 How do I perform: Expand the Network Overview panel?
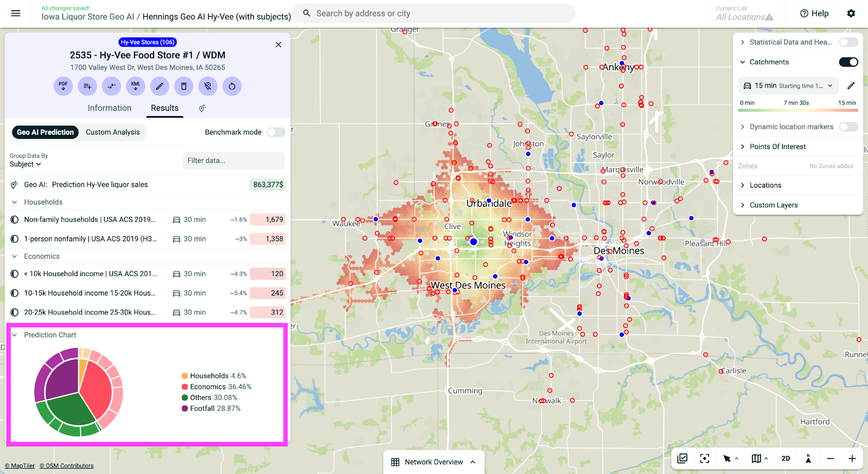(x=473, y=462)
